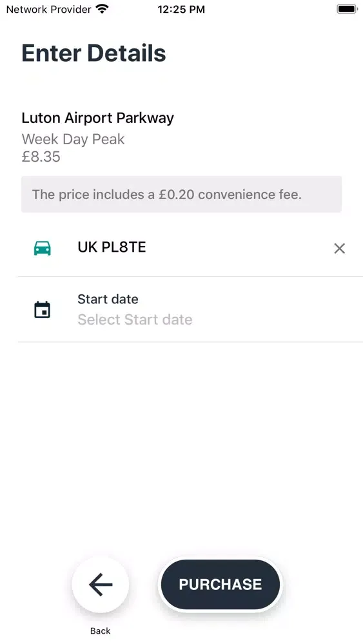Tap the Enter Details heading
363x644 pixels.
93,53
